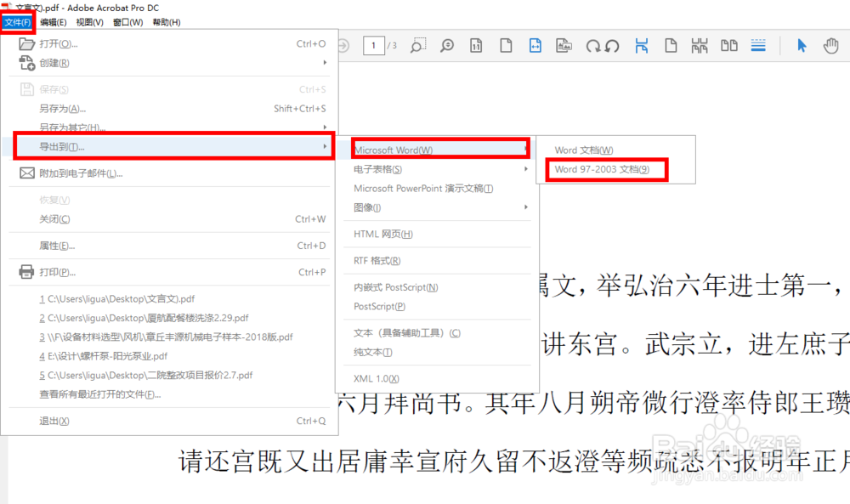Click the fit one full page icon
The height and width of the screenshot is (504, 850).
pos(506,46)
